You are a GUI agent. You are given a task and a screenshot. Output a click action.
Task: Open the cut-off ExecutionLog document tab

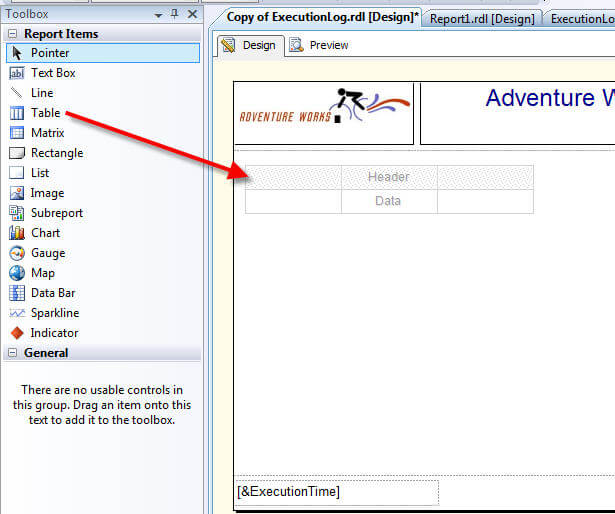(581, 19)
